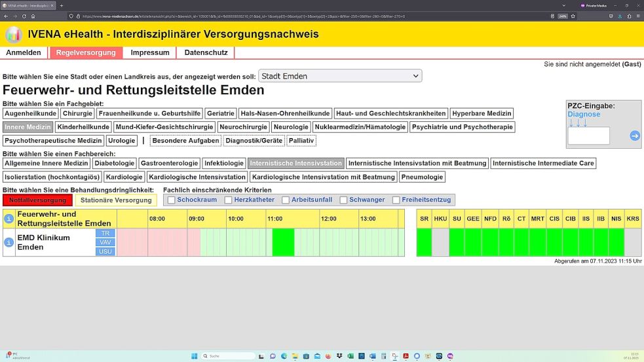Click the green SR status cell
Viewport: 644px width, 362px height.
425,242
